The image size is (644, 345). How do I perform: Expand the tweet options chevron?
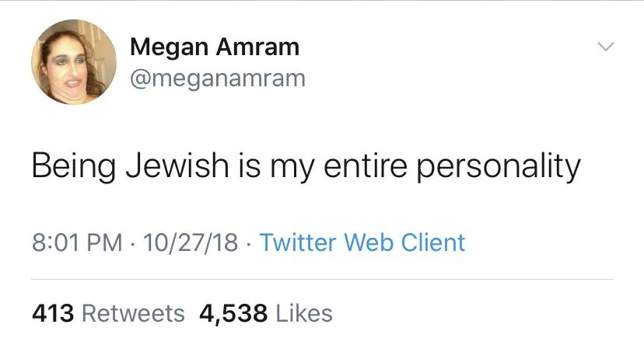point(605,48)
